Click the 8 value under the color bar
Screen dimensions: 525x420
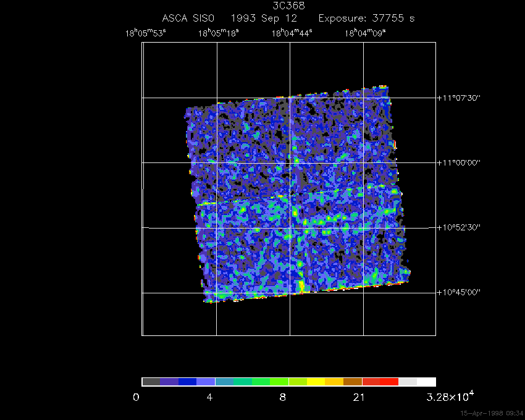click(x=283, y=397)
